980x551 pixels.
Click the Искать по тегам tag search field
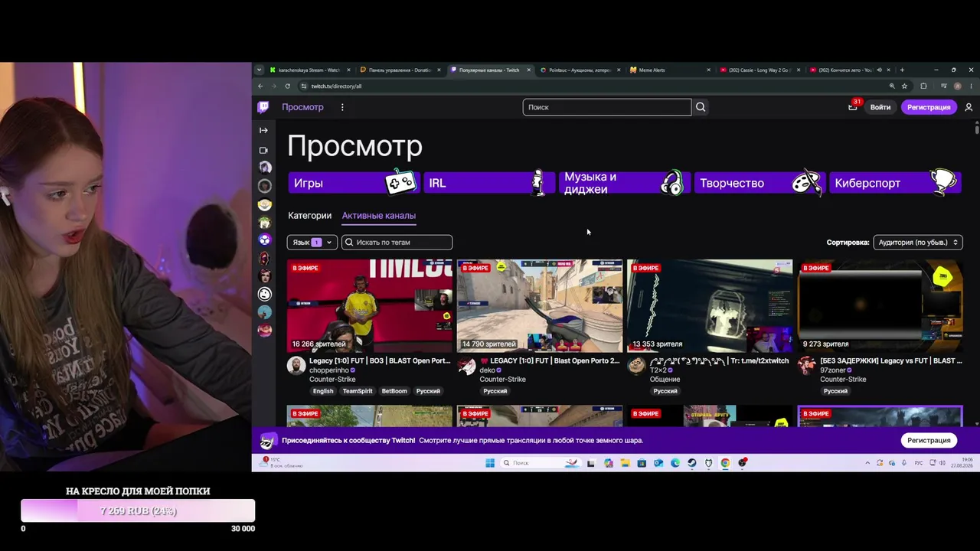coord(397,243)
